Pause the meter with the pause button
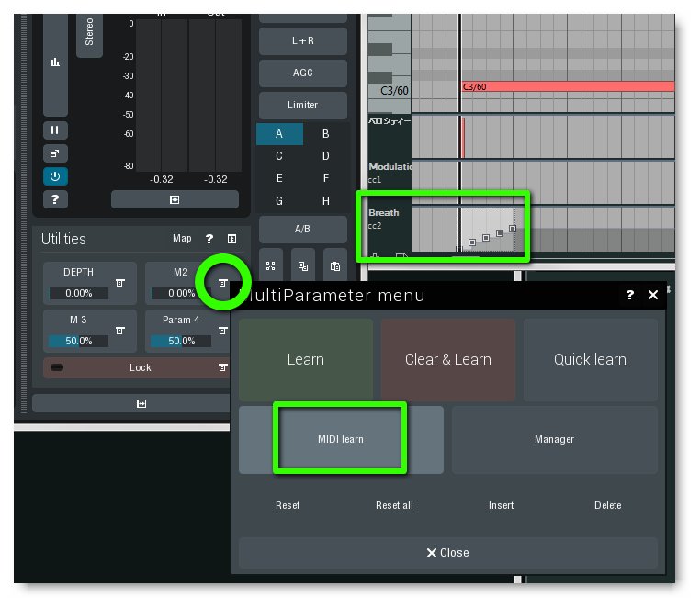Screen dimensions: 700x608 point(55,129)
